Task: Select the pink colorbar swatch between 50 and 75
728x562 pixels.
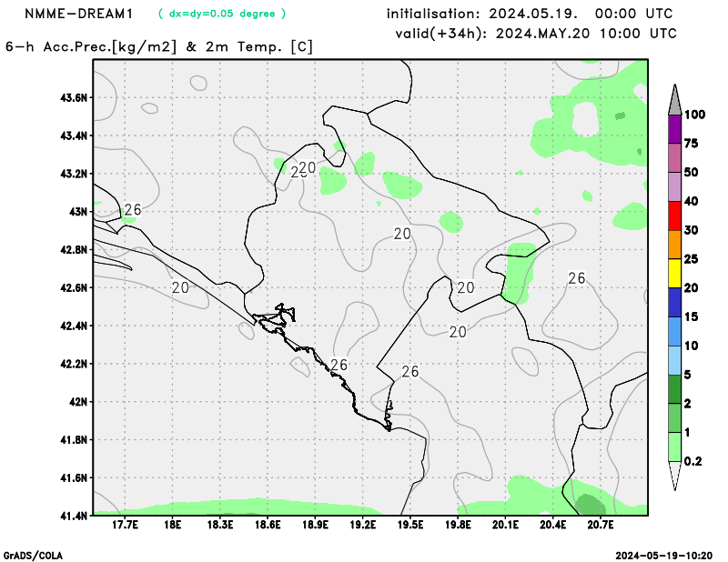Action: pyautogui.click(x=674, y=158)
